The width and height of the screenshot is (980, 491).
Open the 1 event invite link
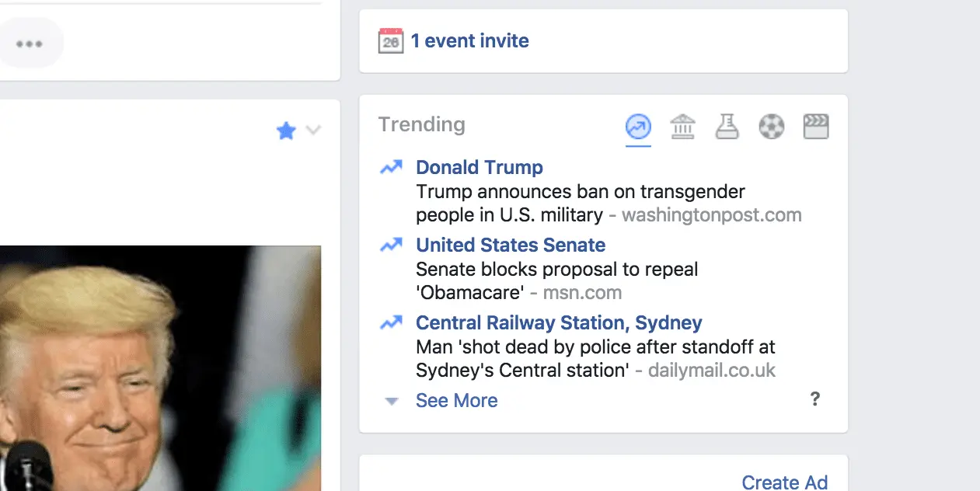click(469, 41)
